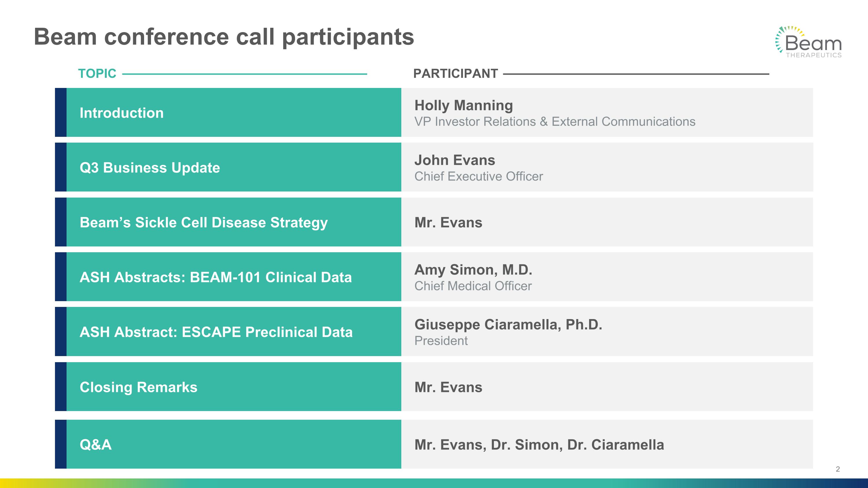Click the slide page number 2
This screenshot has height=488, width=868.
(838, 469)
